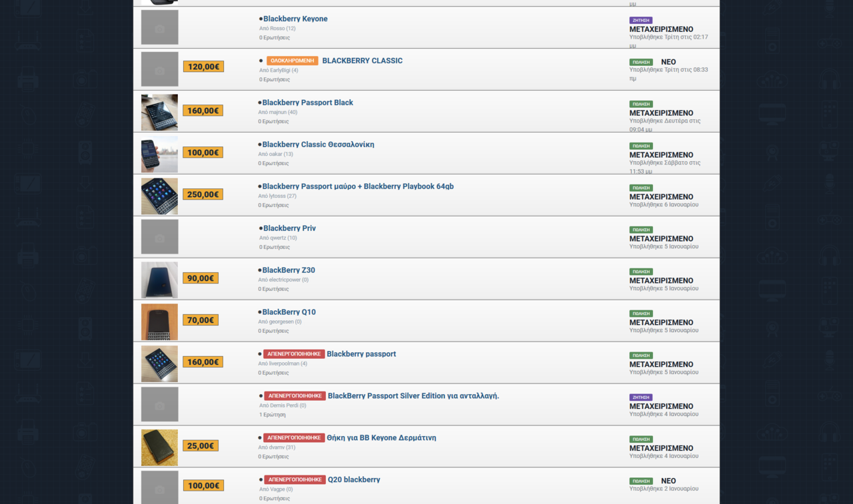Click leather Keyone case thumbnail
The width and height of the screenshot is (853, 504).
[160, 448]
